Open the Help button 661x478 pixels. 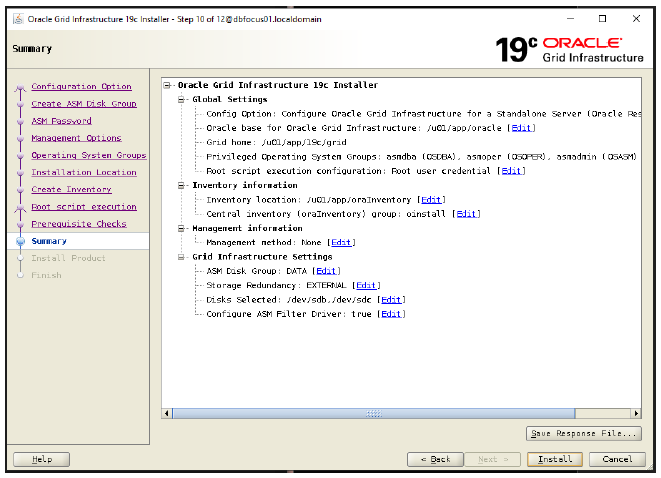41,459
